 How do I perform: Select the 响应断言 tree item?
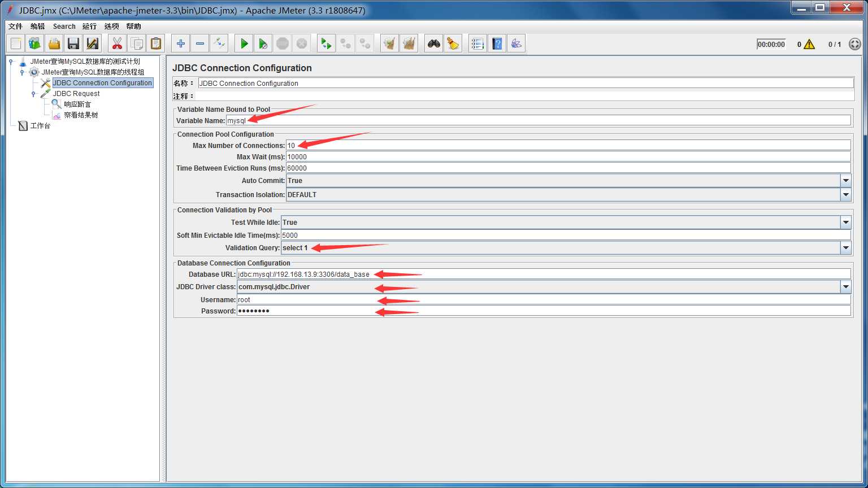77,104
